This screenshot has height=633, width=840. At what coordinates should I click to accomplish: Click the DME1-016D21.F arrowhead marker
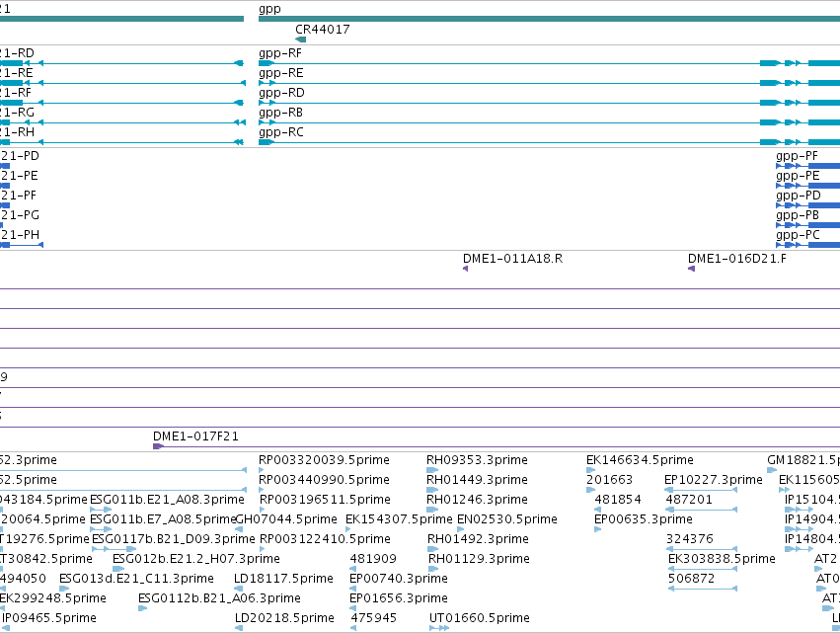pos(691,269)
